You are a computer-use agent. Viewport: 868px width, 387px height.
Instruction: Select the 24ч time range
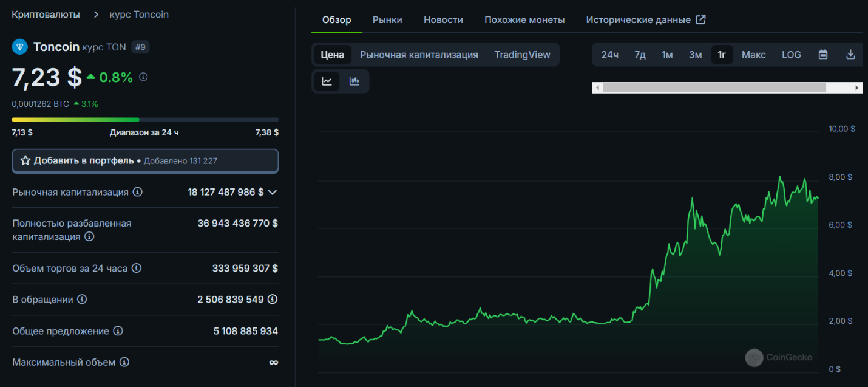click(x=609, y=55)
